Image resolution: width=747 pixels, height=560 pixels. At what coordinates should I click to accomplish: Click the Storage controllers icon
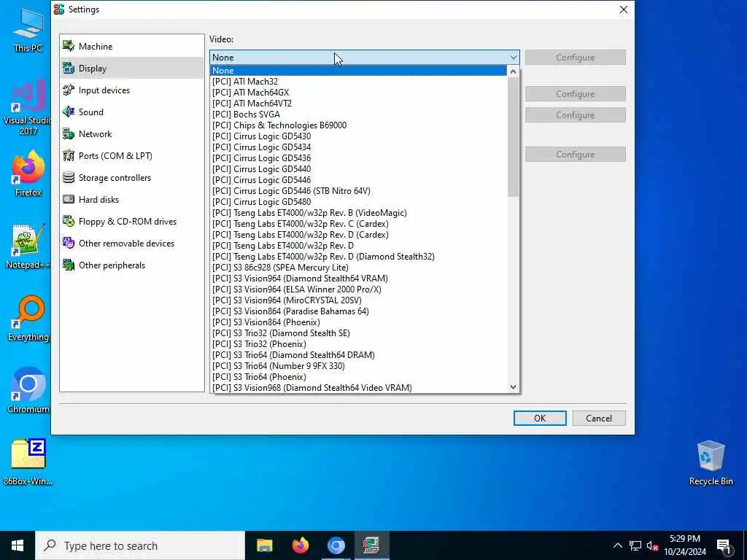(69, 178)
